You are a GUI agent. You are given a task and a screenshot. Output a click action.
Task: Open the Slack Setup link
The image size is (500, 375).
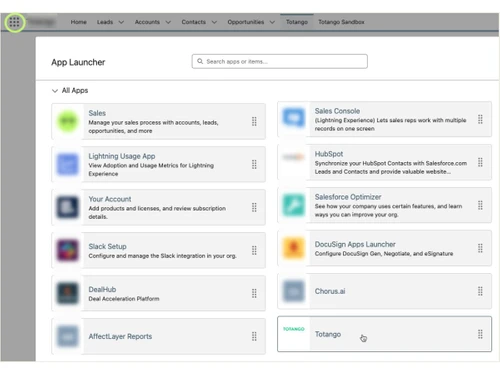point(107,246)
